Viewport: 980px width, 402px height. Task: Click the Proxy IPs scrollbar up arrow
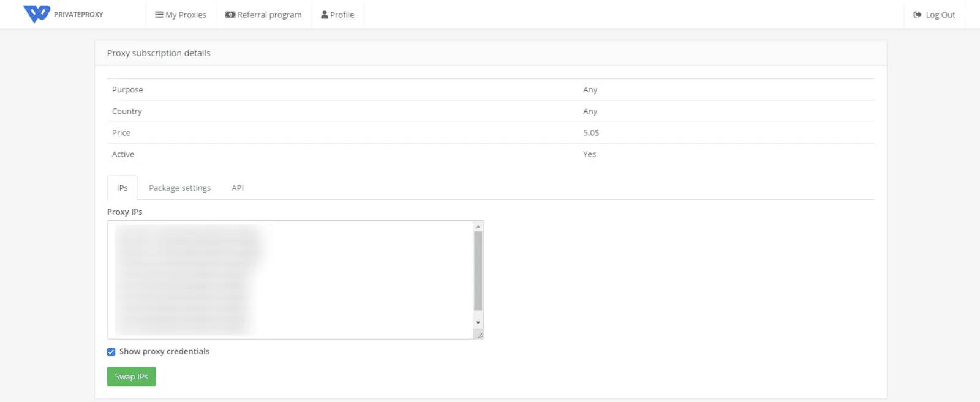tap(478, 226)
